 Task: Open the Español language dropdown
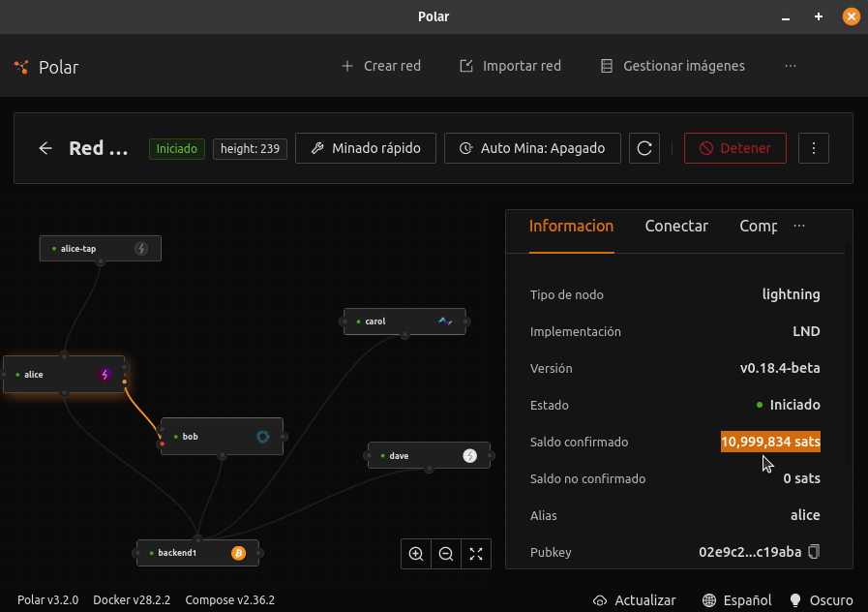click(737, 599)
